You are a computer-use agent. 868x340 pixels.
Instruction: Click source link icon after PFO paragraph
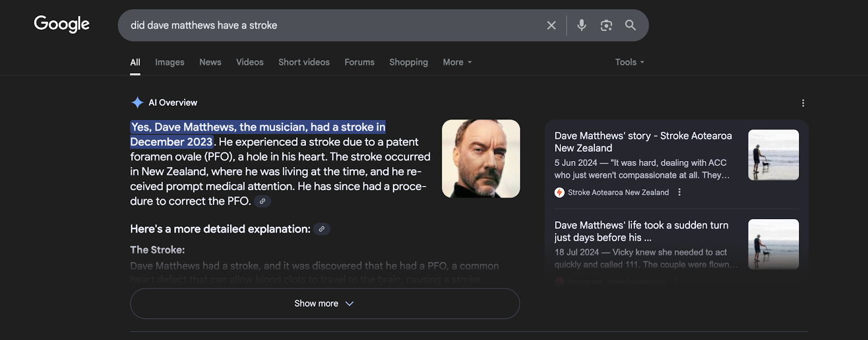pyautogui.click(x=263, y=201)
